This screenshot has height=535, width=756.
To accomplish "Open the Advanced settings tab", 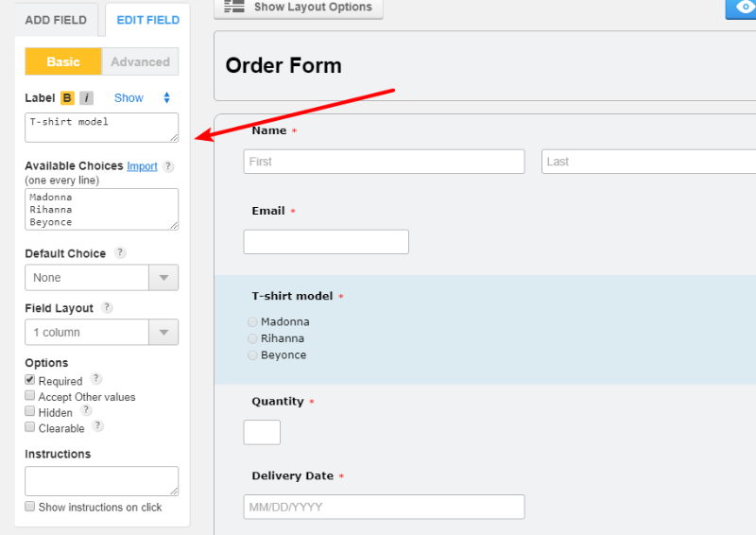I will [140, 61].
